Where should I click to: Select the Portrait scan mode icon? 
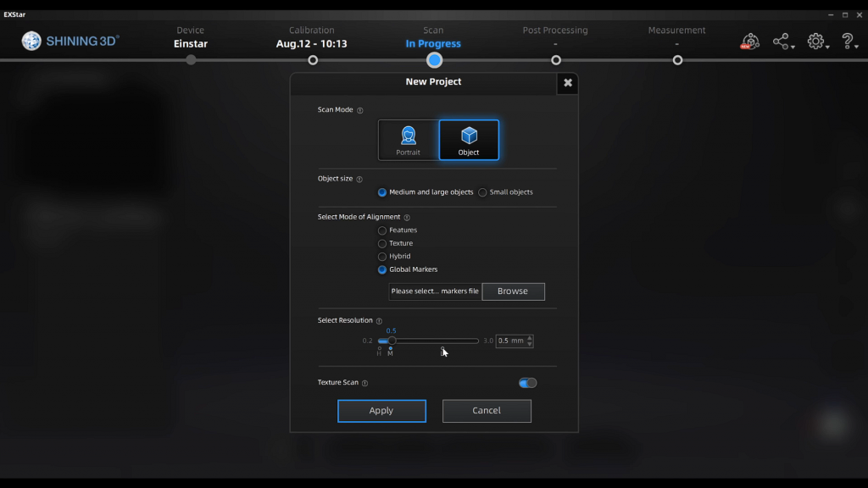[x=409, y=140]
